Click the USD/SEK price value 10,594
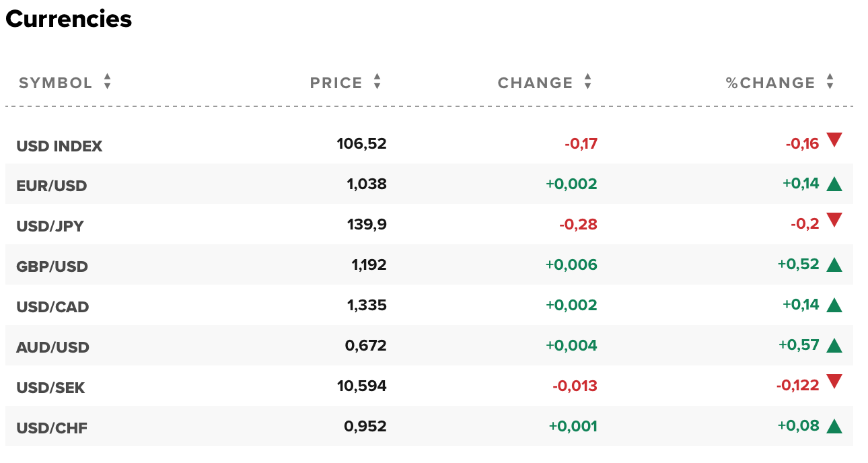Viewport: 868px width, 463px height. click(x=361, y=386)
